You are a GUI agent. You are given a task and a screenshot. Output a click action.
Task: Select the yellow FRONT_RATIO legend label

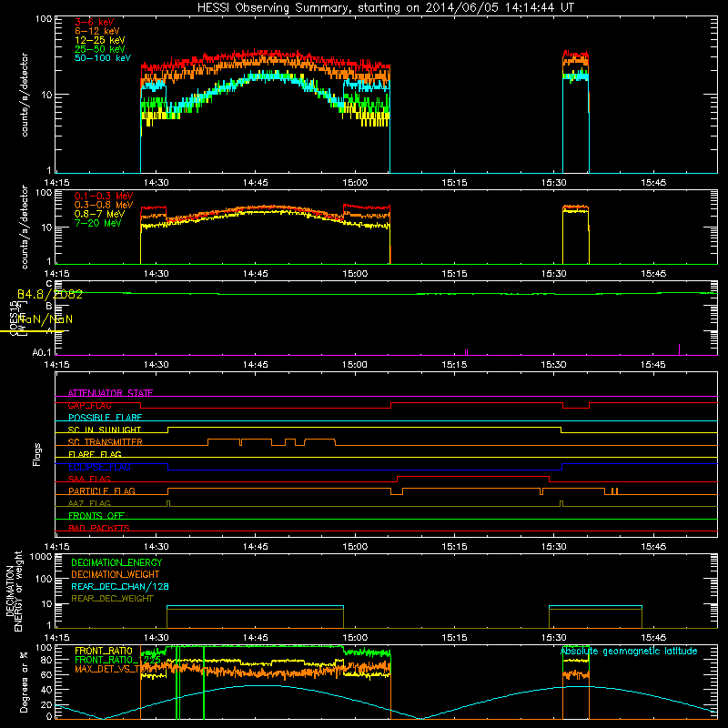click(104, 652)
